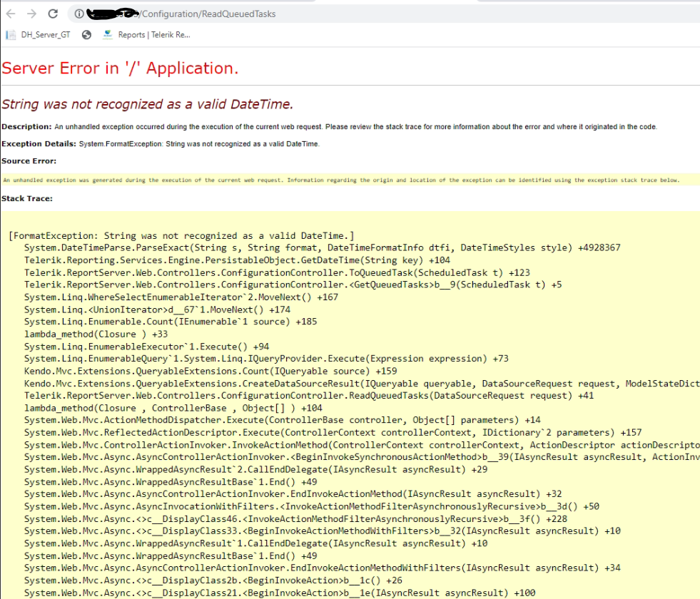This screenshot has height=599, width=700.
Task: Click the browser back arrow
Action: (11, 14)
